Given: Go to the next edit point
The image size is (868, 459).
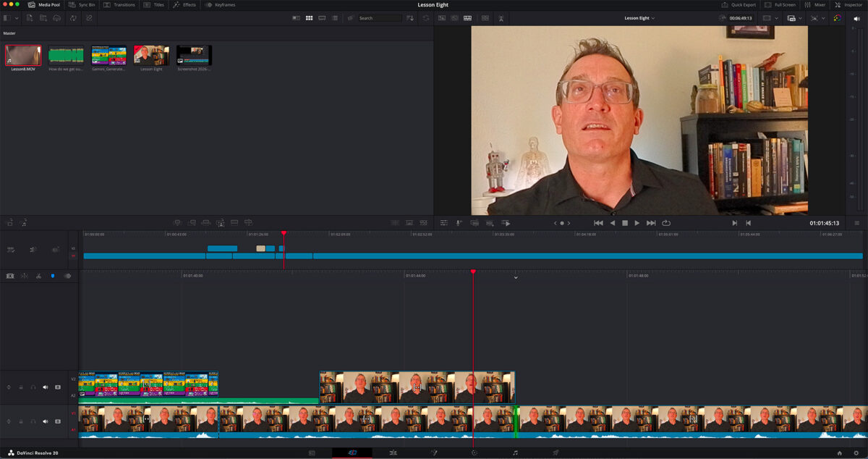Looking at the screenshot, I should (735, 223).
